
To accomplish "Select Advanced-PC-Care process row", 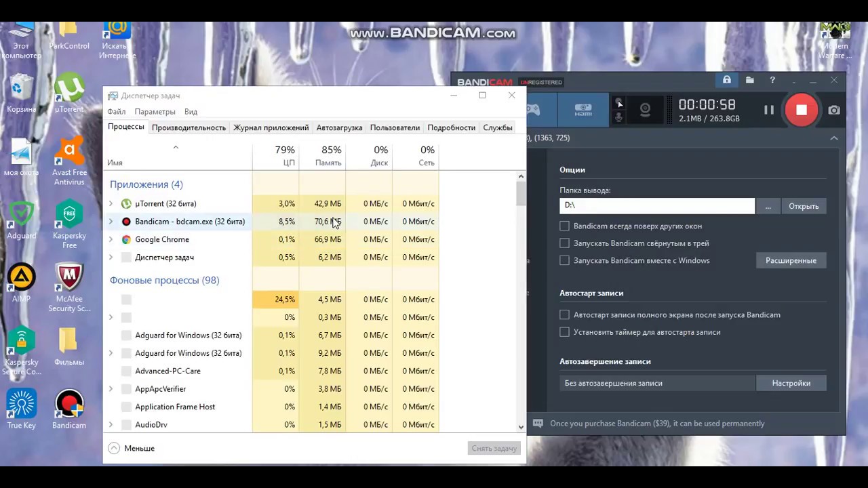I will 272,371.
